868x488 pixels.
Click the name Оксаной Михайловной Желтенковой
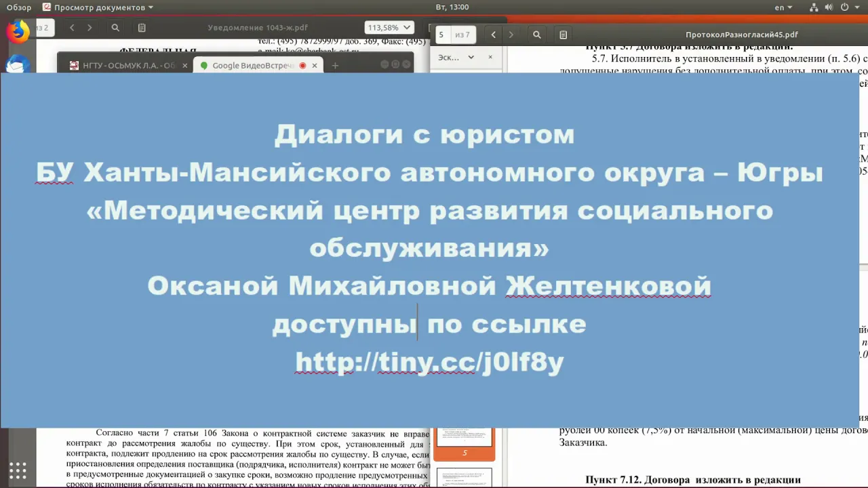[x=429, y=286]
